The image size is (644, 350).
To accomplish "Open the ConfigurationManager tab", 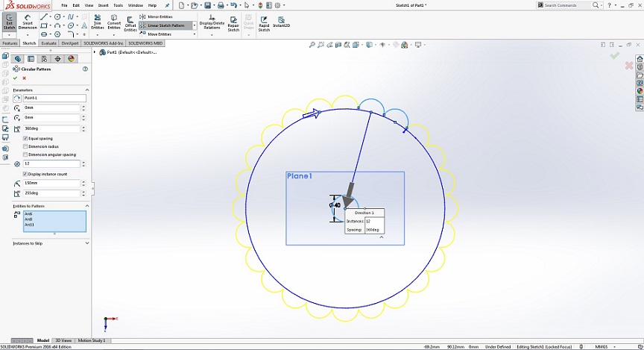I will pos(45,59).
